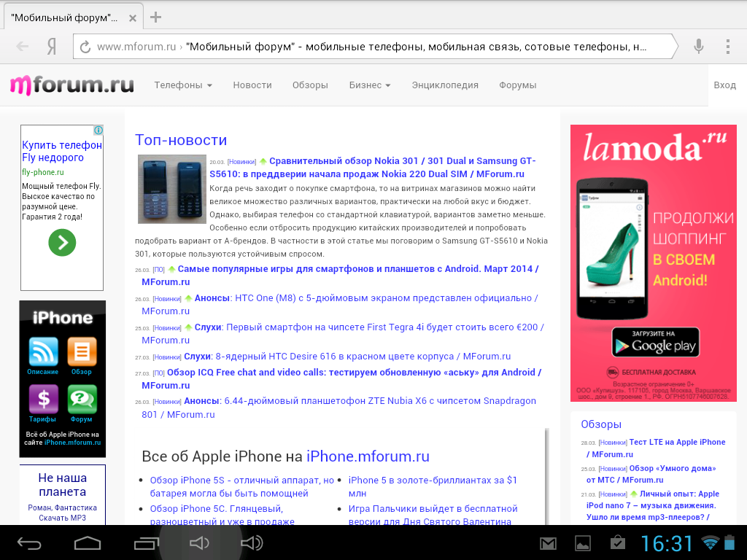The height and width of the screenshot is (560, 747).
Task: Click the Новинки tag on the Nokia 301 story
Action: point(241,162)
